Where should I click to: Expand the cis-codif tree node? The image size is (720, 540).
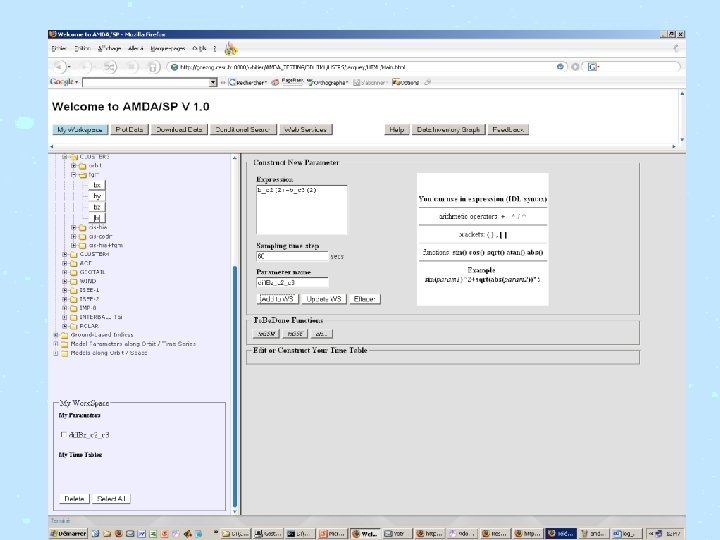point(73,236)
